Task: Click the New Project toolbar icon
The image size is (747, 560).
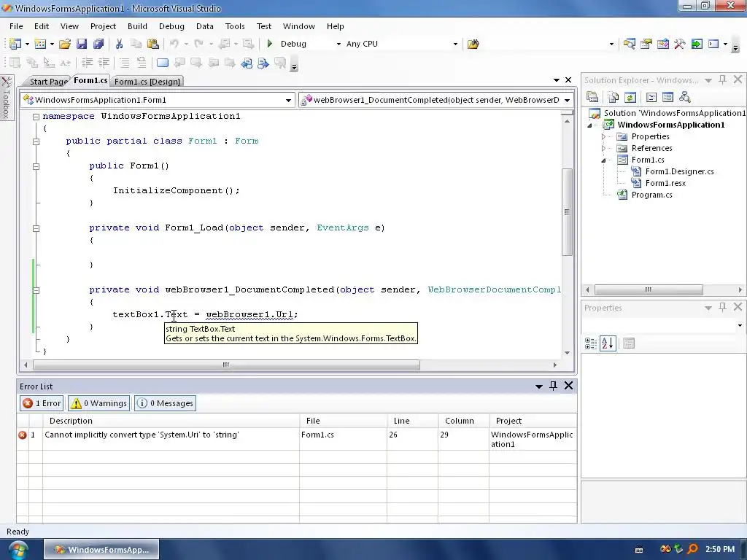Action: point(15,44)
